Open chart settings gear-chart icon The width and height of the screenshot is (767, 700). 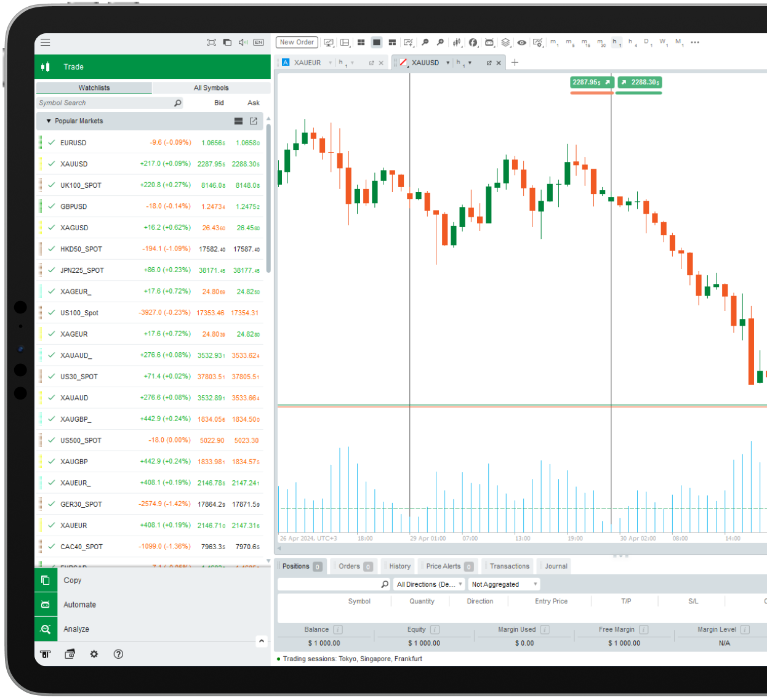tap(538, 42)
